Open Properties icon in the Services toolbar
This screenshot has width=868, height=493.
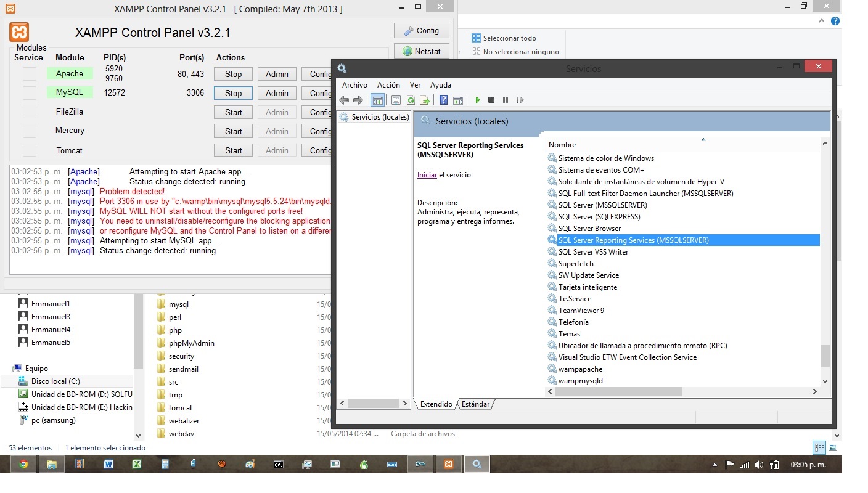point(396,100)
